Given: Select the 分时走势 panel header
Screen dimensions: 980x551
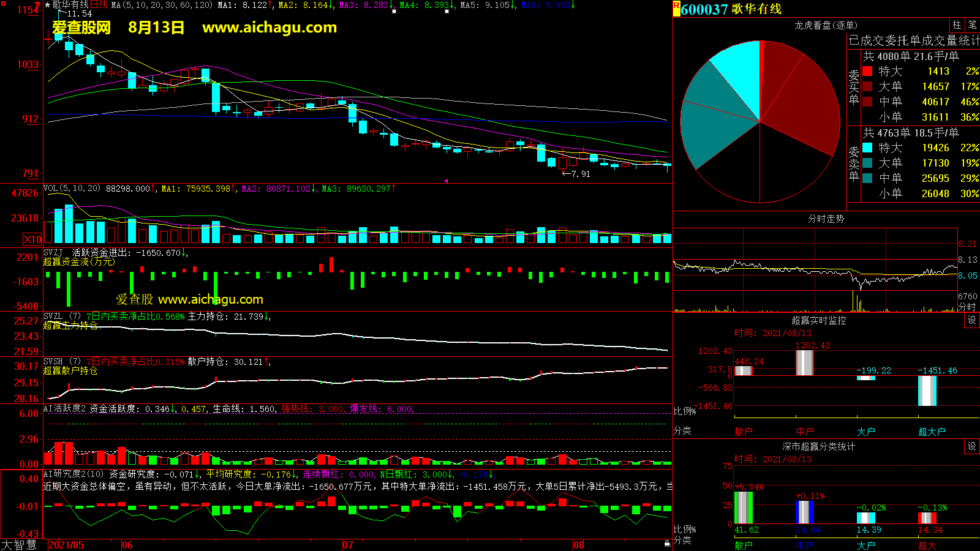Looking at the screenshot, I should [826, 219].
